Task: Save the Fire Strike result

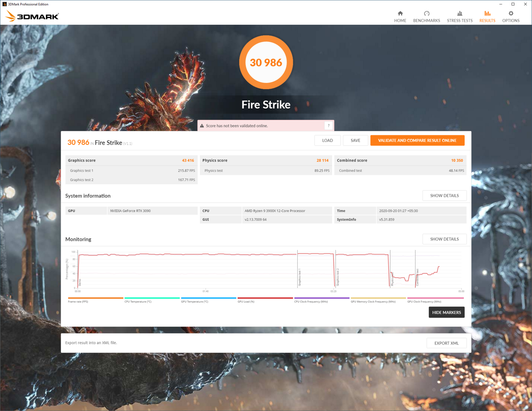Action: (x=355, y=140)
